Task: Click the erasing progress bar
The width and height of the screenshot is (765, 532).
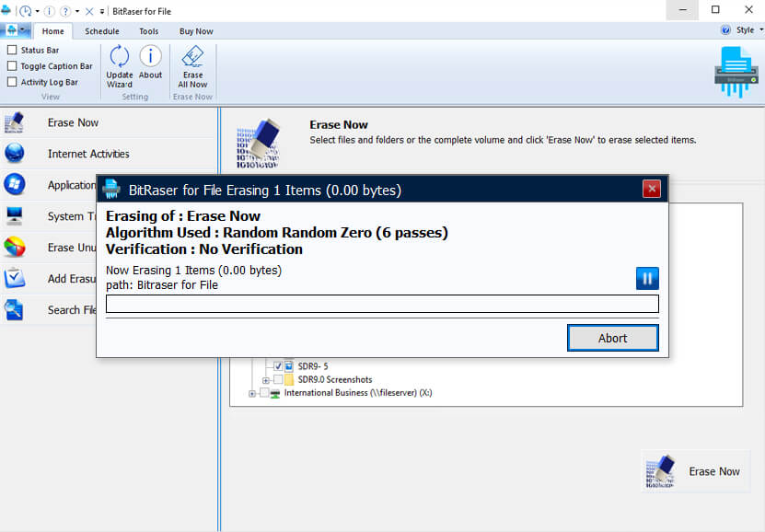Action: pyautogui.click(x=382, y=304)
